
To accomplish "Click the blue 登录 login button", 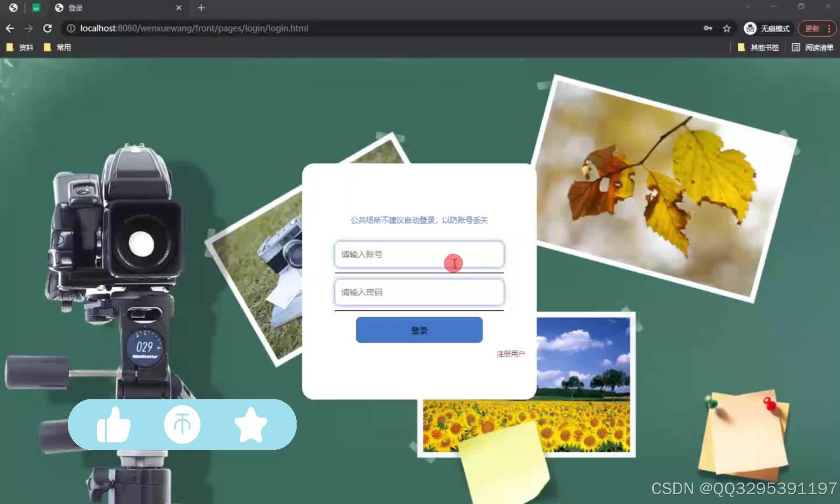I will pos(419,330).
